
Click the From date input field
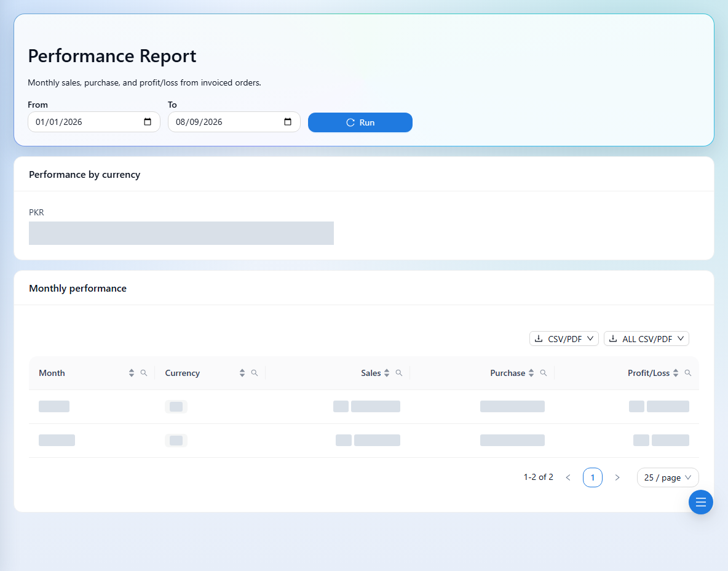click(x=94, y=122)
